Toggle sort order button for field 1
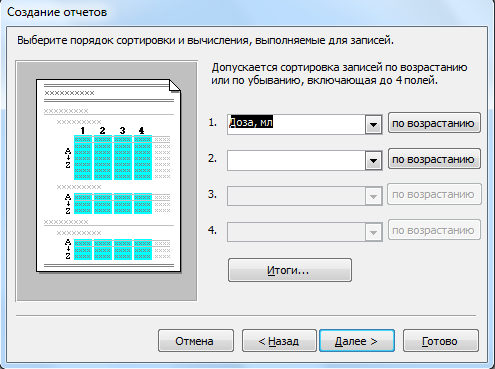This screenshot has height=369, width=495. coord(434,123)
